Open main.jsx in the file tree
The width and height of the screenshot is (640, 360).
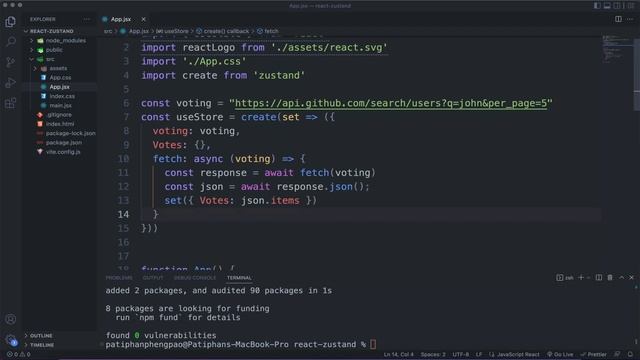coord(60,105)
